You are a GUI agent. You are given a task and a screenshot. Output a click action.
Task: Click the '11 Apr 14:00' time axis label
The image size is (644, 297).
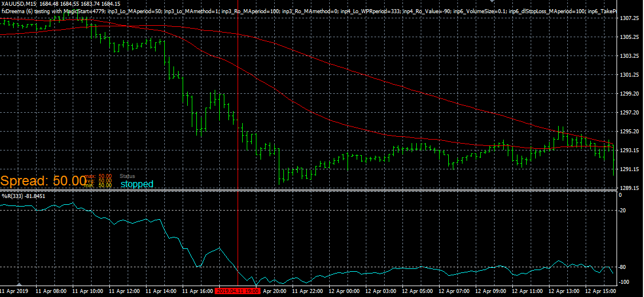[161, 291]
